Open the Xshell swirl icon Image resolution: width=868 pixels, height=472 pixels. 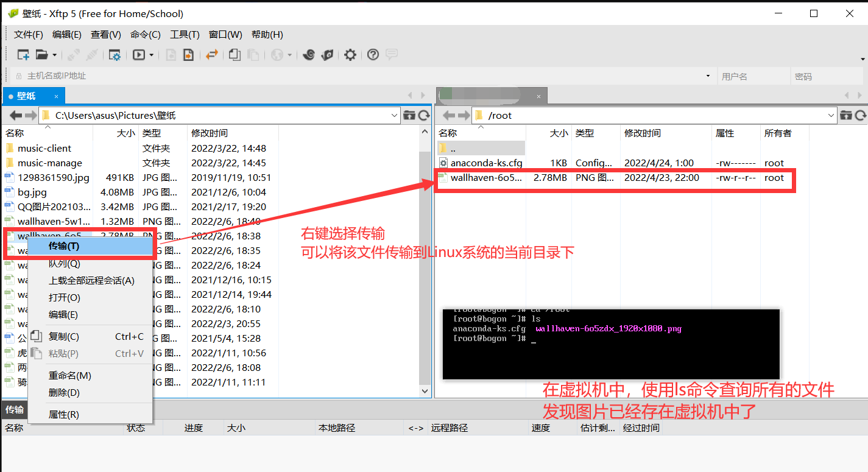(309, 55)
